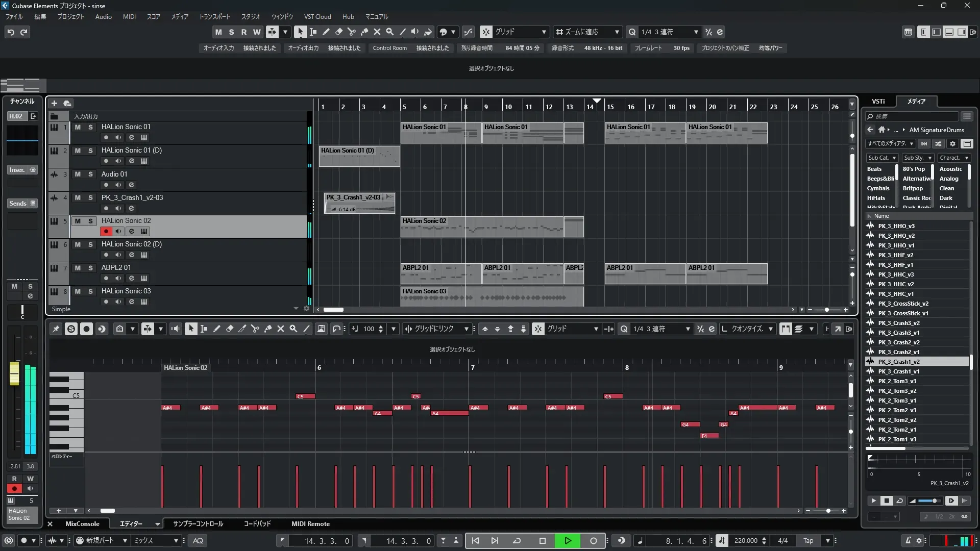Viewport: 980px width, 551px height.
Task: Select the Scissors split tool in main toolbar
Action: [x=351, y=32]
